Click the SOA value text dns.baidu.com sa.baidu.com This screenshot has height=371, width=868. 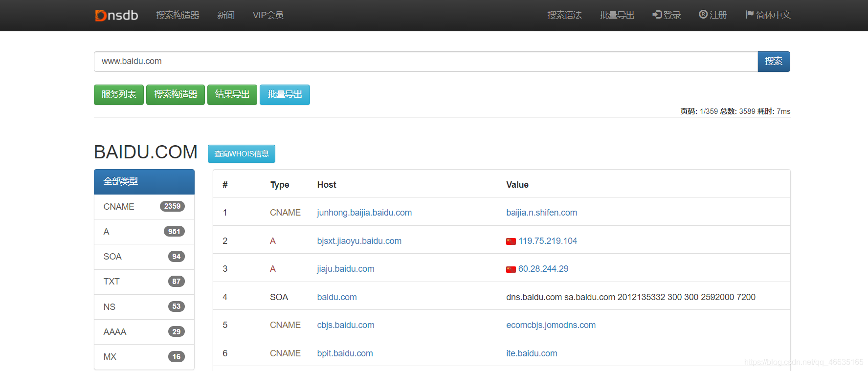(x=560, y=297)
